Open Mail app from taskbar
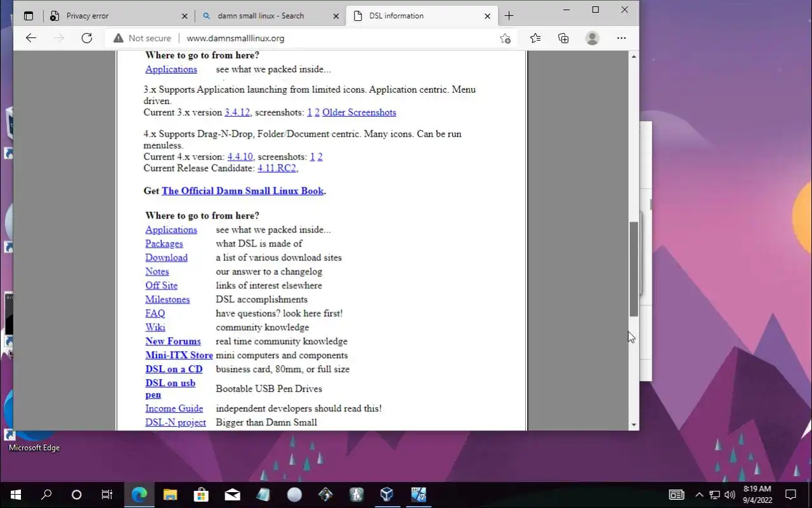 pyautogui.click(x=232, y=495)
